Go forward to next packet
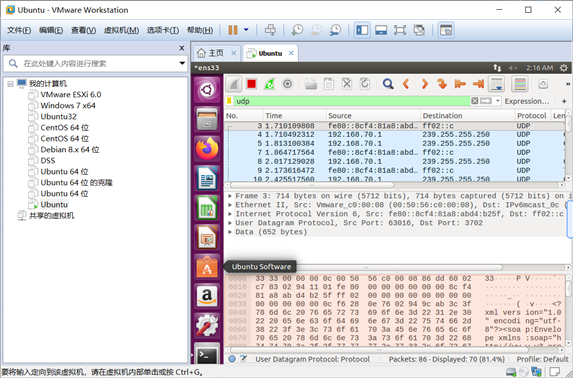Screen dimensions: 573x378 point(424,84)
